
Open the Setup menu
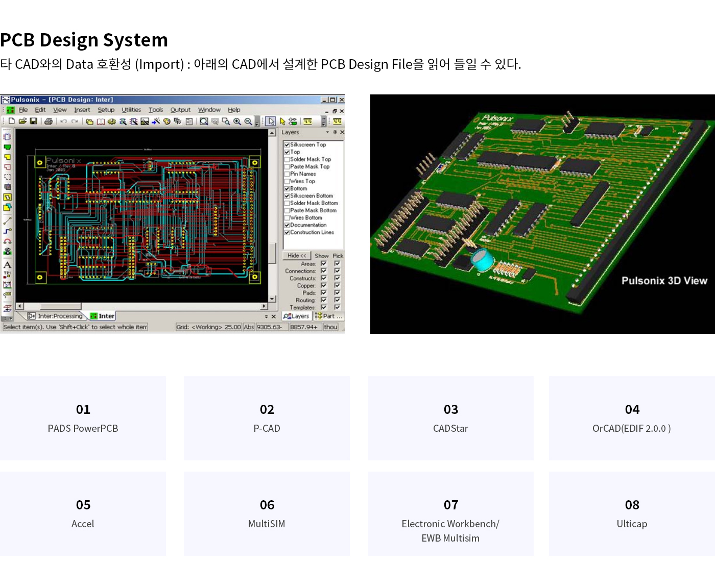tap(106, 110)
